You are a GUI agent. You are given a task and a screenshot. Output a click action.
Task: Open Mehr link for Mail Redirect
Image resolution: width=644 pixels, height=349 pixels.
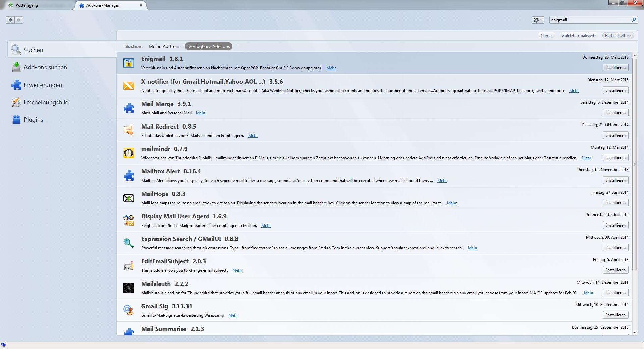click(253, 136)
